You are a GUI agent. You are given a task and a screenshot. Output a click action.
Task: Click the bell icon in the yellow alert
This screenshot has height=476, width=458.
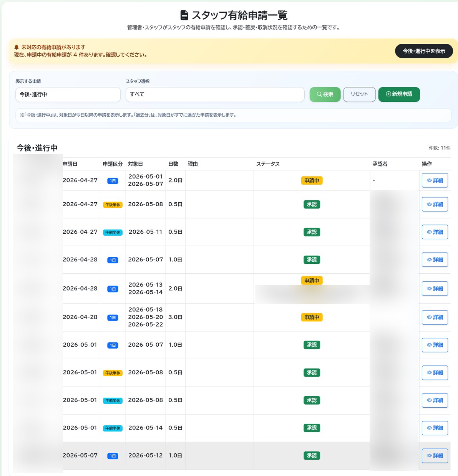17,47
